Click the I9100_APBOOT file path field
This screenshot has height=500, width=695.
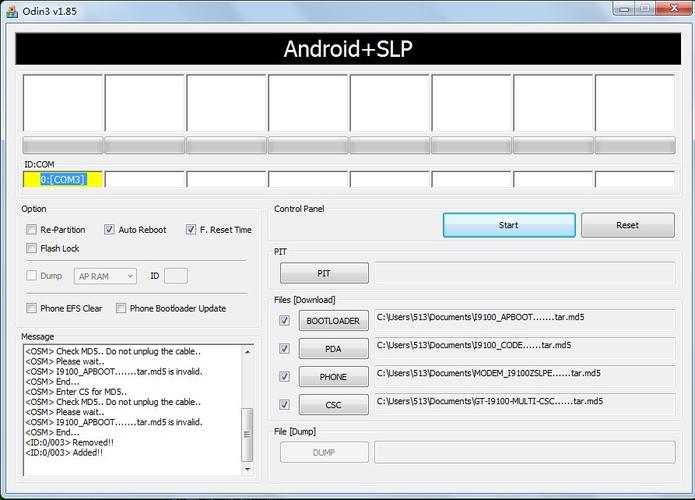point(525,320)
